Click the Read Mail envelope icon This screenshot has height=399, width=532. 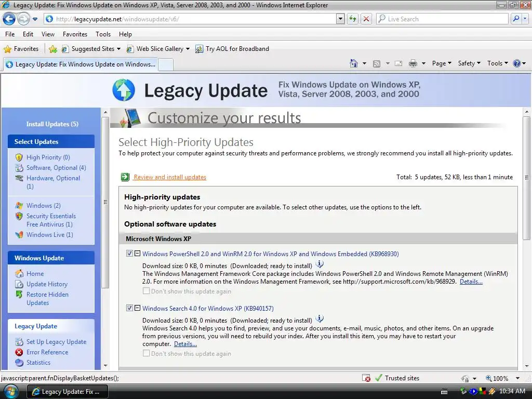[x=398, y=63]
